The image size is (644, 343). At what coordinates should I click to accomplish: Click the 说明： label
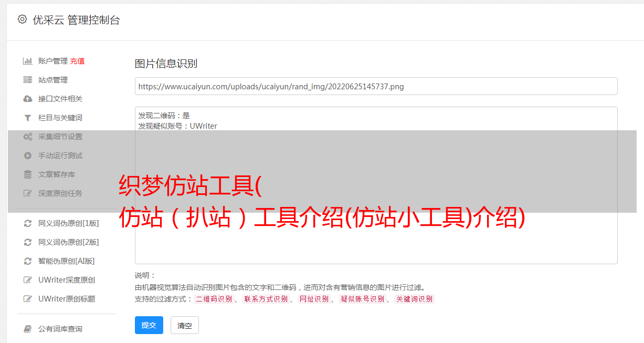[x=145, y=275]
